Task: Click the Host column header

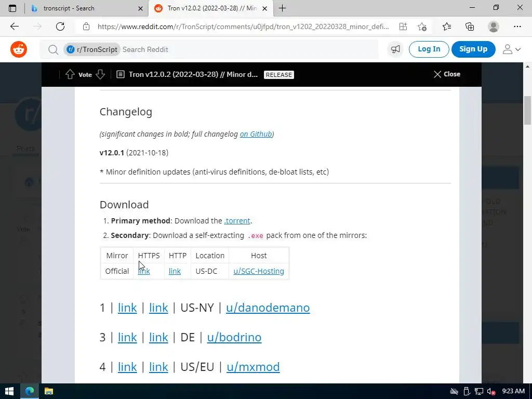Action: pos(259,256)
